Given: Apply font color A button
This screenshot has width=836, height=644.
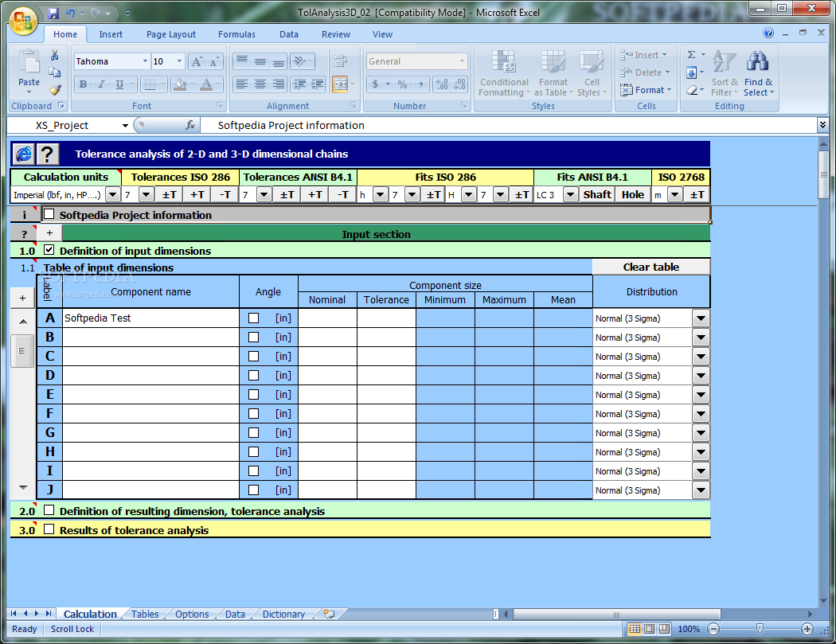Looking at the screenshot, I should pyautogui.click(x=206, y=84).
